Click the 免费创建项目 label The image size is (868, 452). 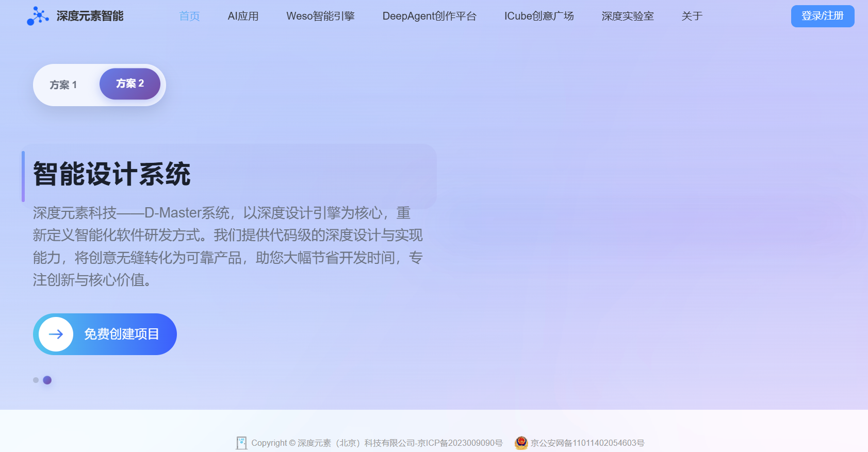(122, 334)
